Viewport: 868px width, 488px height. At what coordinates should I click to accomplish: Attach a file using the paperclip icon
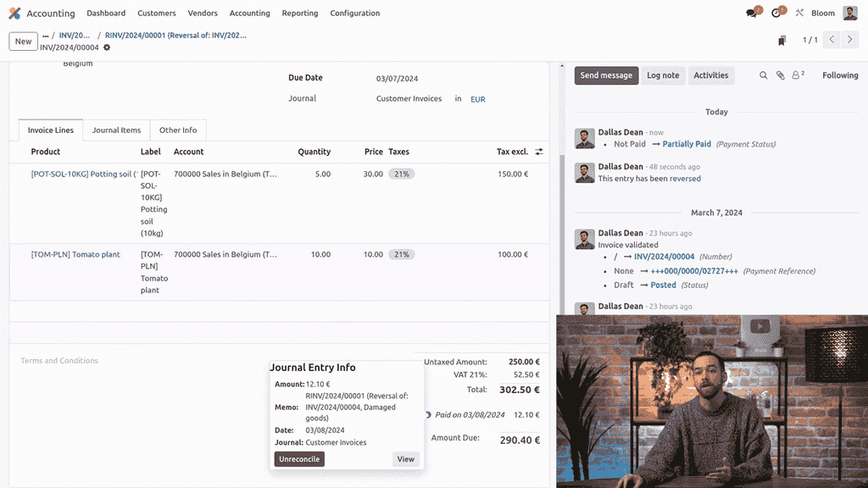click(781, 75)
